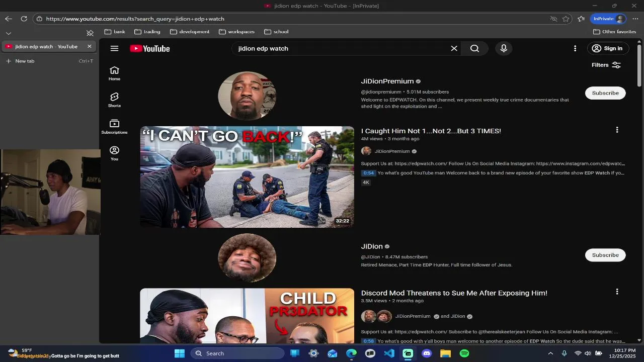Open Spotify from the taskbar
The image size is (644, 362).
click(464, 353)
